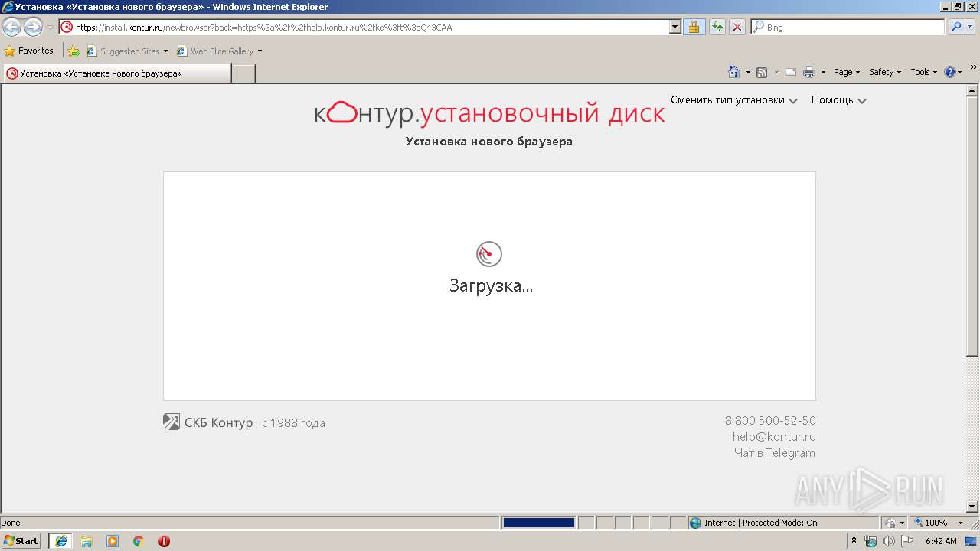
Task: Open the Web Slice Gallery link
Action: pos(219,51)
